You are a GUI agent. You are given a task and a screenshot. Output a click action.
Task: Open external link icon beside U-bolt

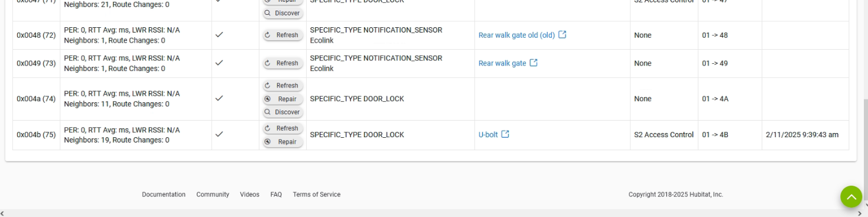point(505,134)
